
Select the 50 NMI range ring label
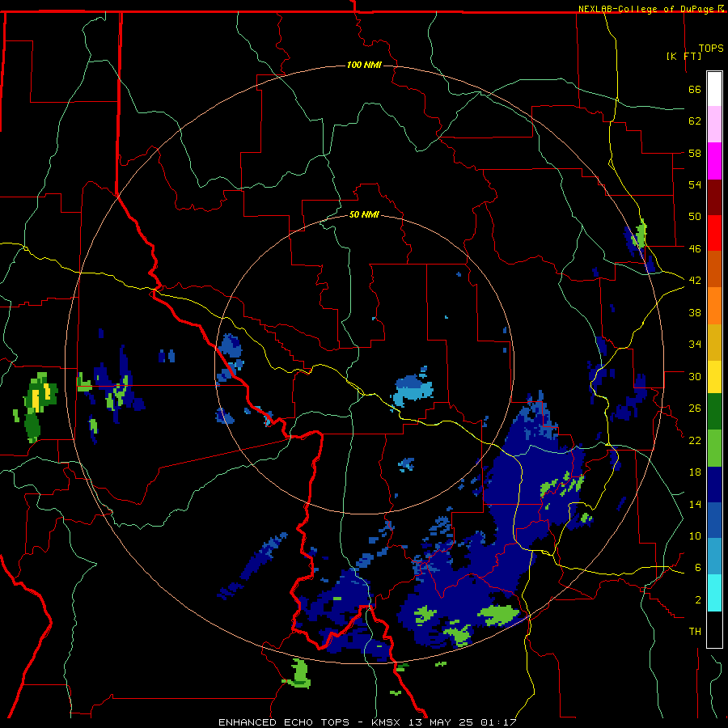click(x=364, y=214)
